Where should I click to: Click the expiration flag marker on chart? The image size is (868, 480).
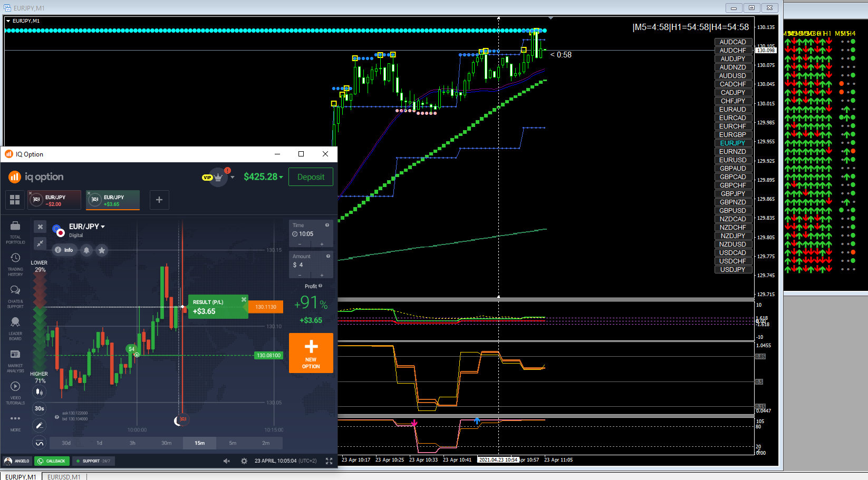point(183,419)
